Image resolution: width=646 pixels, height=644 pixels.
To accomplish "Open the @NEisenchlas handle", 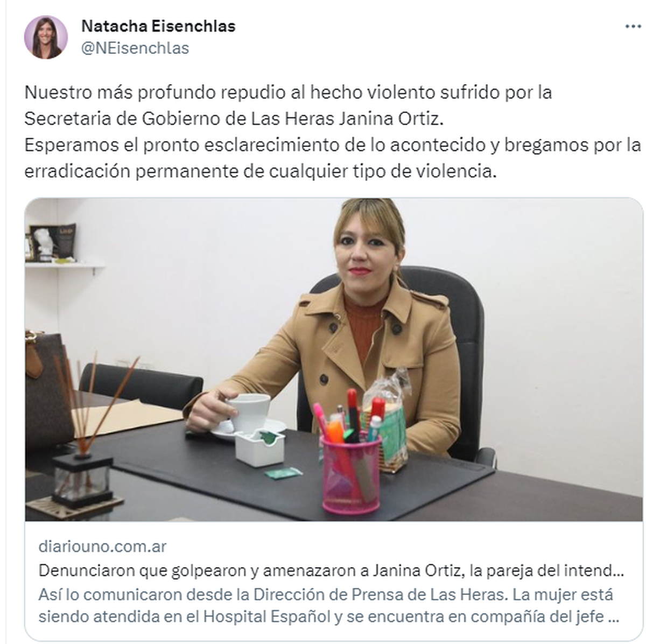I will (x=135, y=48).
